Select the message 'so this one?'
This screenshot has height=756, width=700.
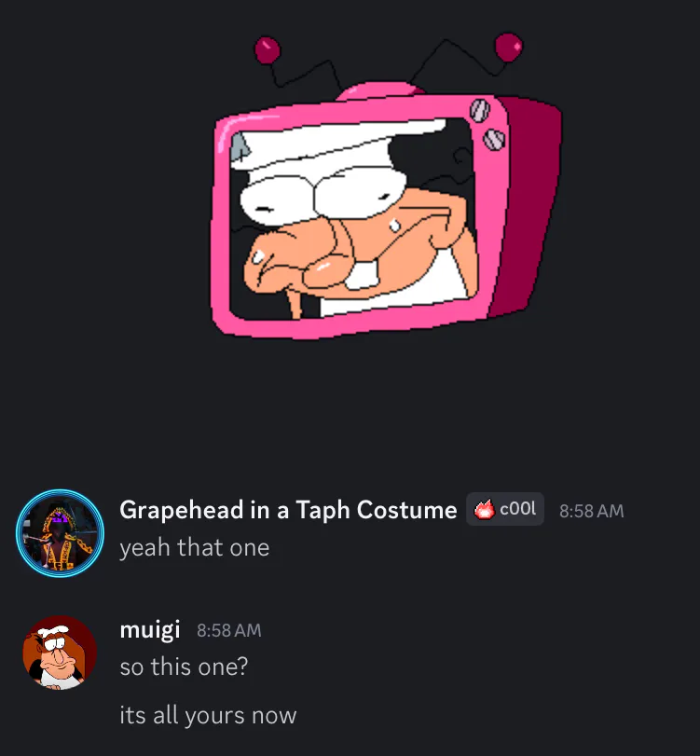coord(184,667)
